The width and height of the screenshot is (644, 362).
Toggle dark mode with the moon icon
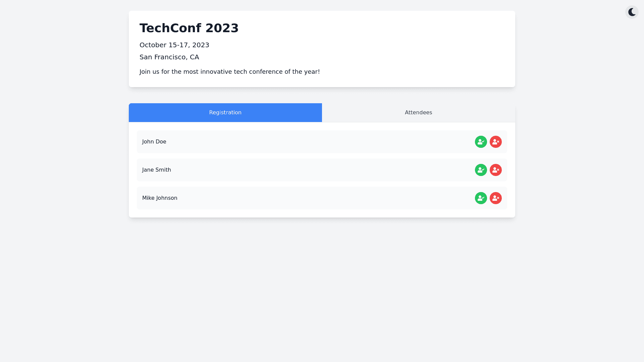click(632, 12)
